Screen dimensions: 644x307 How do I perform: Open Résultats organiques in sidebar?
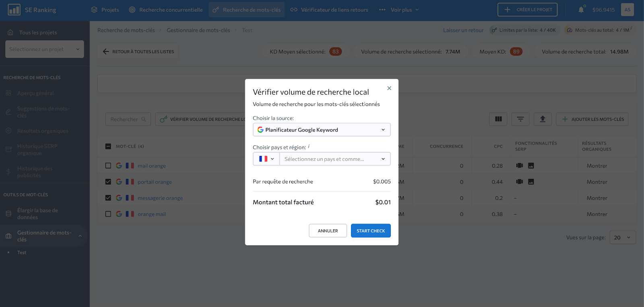(x=43, y=131)
